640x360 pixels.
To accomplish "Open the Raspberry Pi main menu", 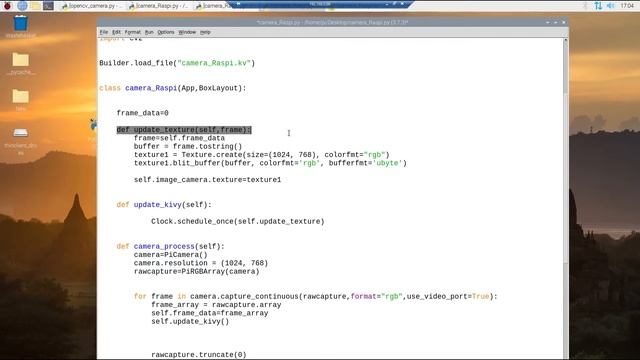I will point(7,6).
